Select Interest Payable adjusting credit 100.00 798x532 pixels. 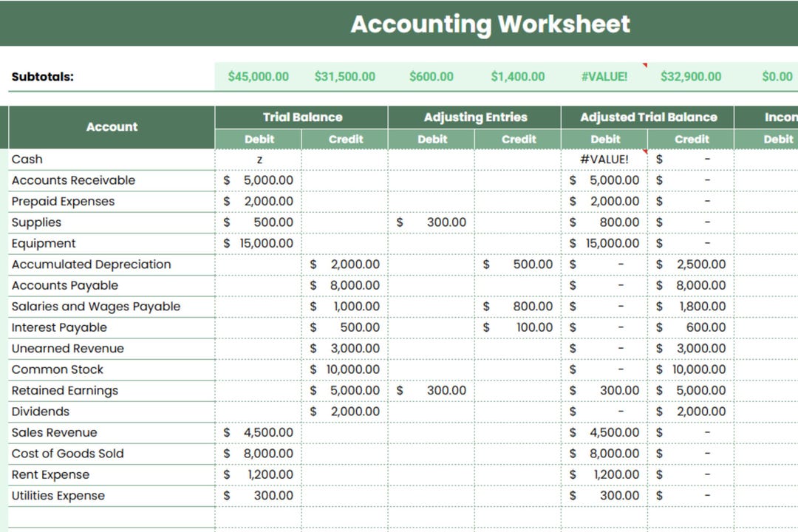pos(517,327)
